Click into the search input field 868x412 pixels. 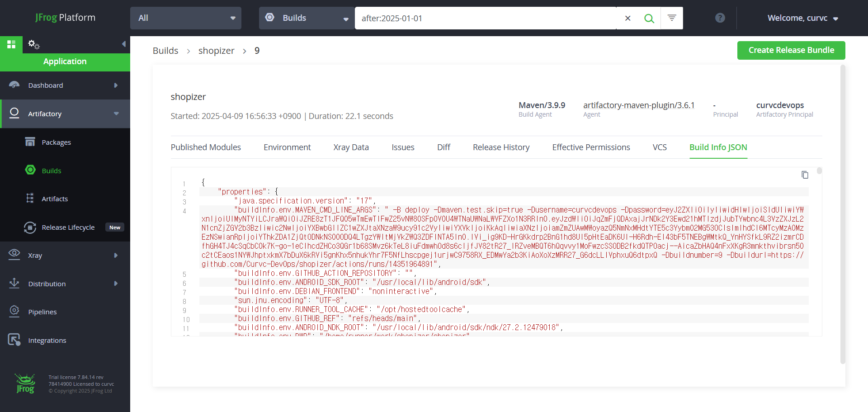point(486,18)
